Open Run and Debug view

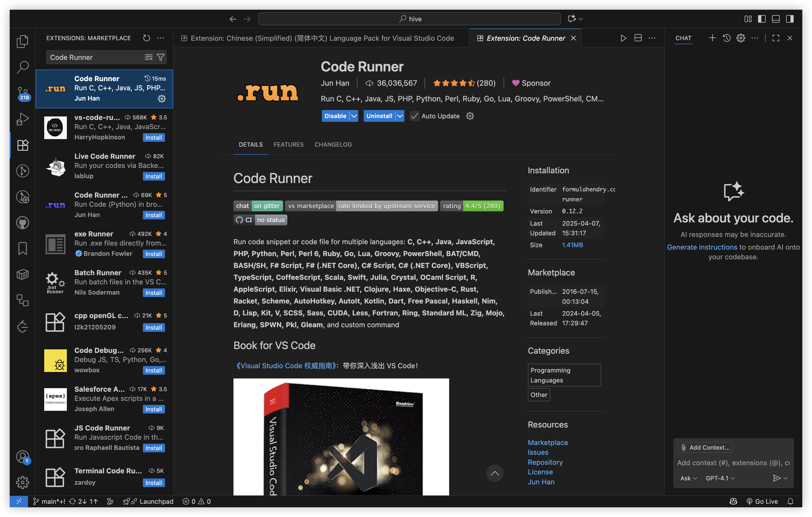(x=23, y=119)
